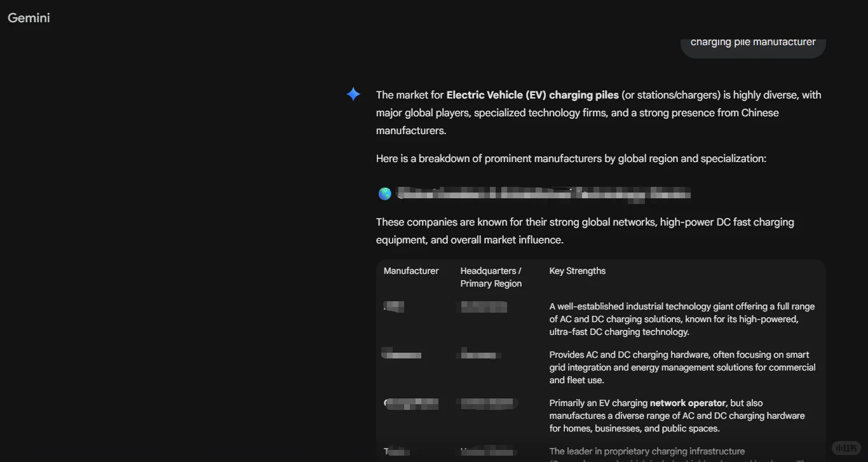
Task: Click the globe emoji beside the blurred heading
Action: [x=385, y=194]
